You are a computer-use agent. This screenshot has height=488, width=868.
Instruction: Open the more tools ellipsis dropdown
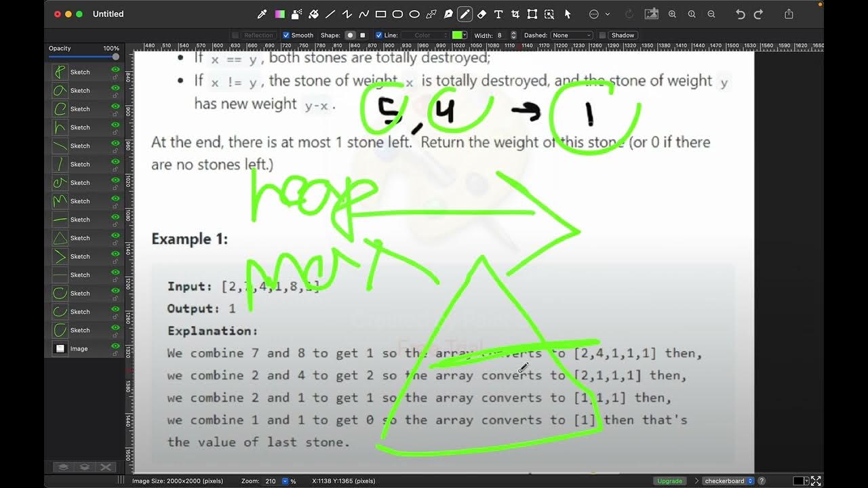click(598, 14)
